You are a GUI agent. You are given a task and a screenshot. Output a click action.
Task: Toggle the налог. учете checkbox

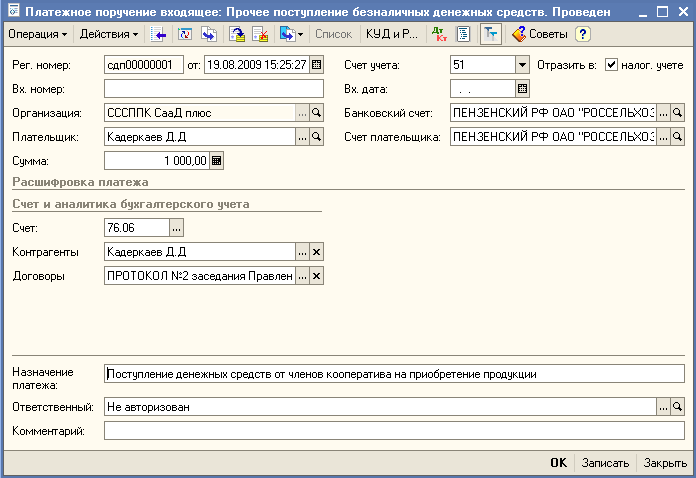612,65
